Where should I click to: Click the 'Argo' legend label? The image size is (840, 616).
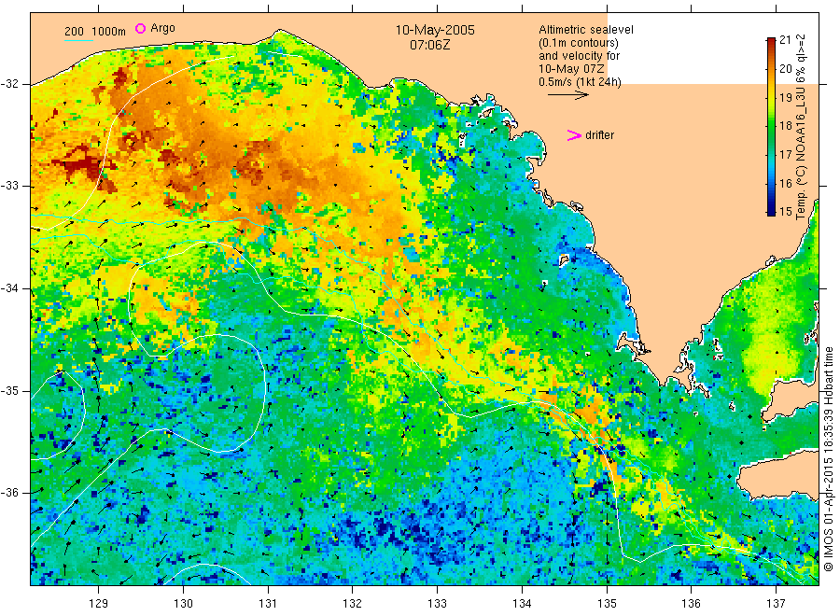pos(162,28)
